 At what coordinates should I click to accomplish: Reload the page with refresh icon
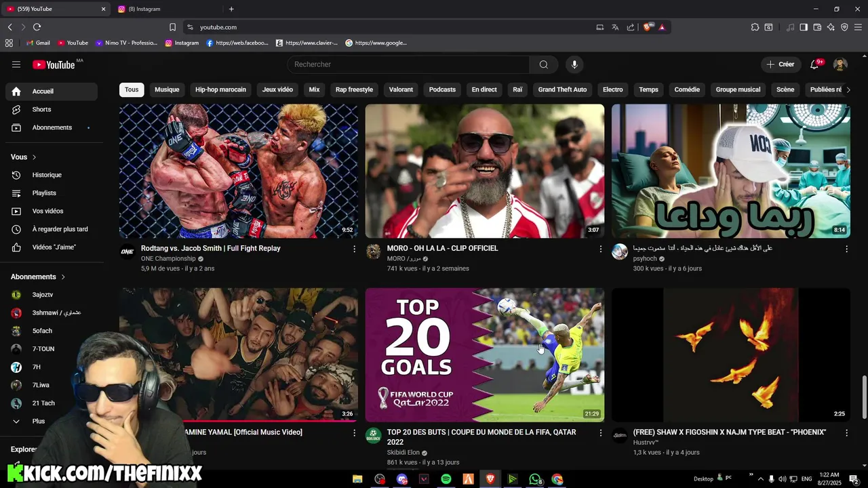point(37,27)
